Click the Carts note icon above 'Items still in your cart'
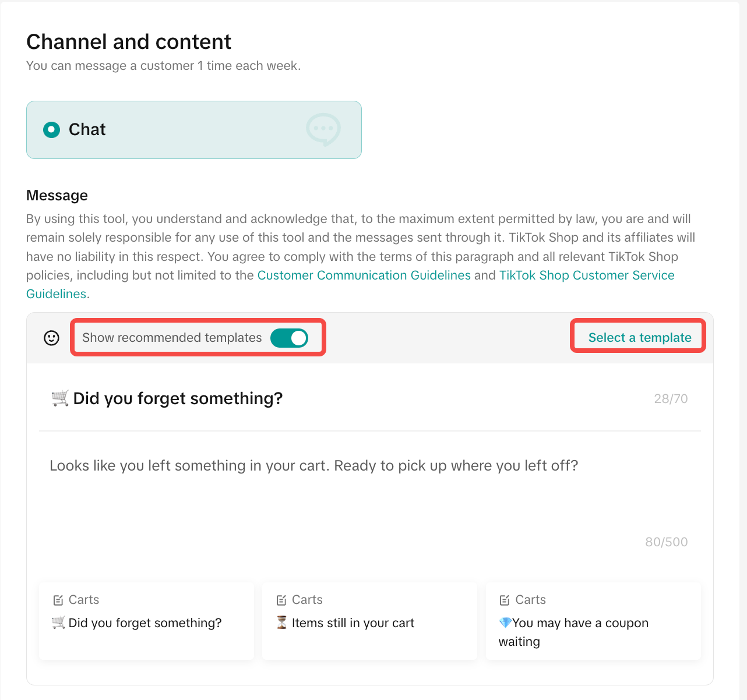747x700 pixels. coord(281,600)
